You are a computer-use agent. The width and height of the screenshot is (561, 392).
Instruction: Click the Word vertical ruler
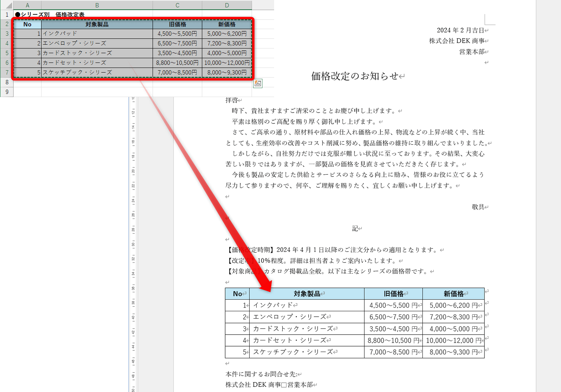[133, 245]
